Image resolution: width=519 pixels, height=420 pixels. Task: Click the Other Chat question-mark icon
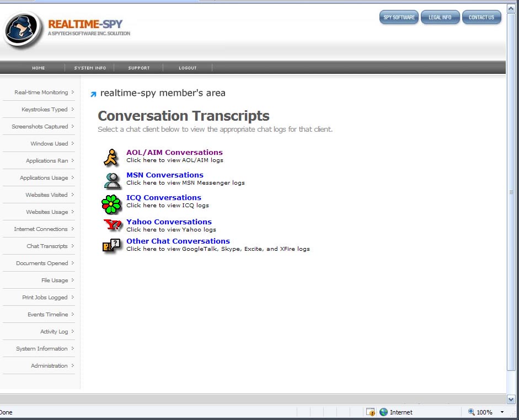pos(111,245)
